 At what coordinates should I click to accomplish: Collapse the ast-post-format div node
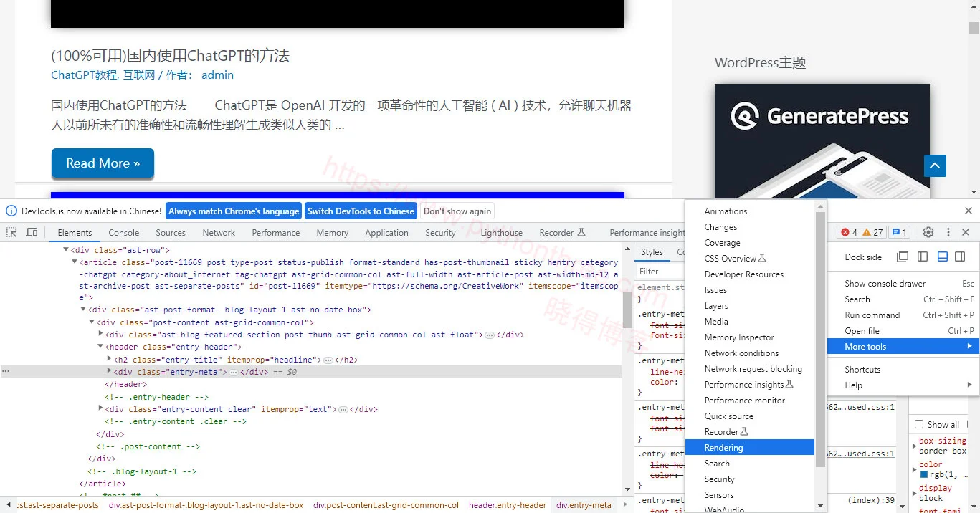point(83,310)
